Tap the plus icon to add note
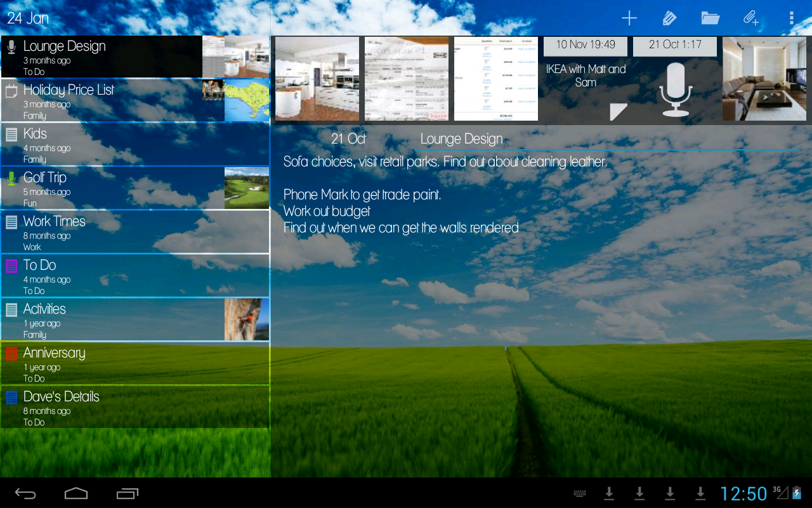Screen dimensions: 812x508 coord(629,18)
